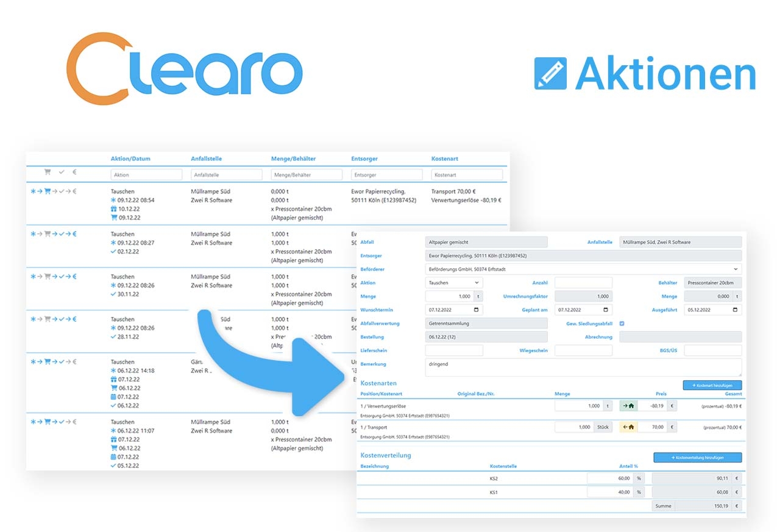Click the check icon beside 30.11.22

tap(113, 294)
